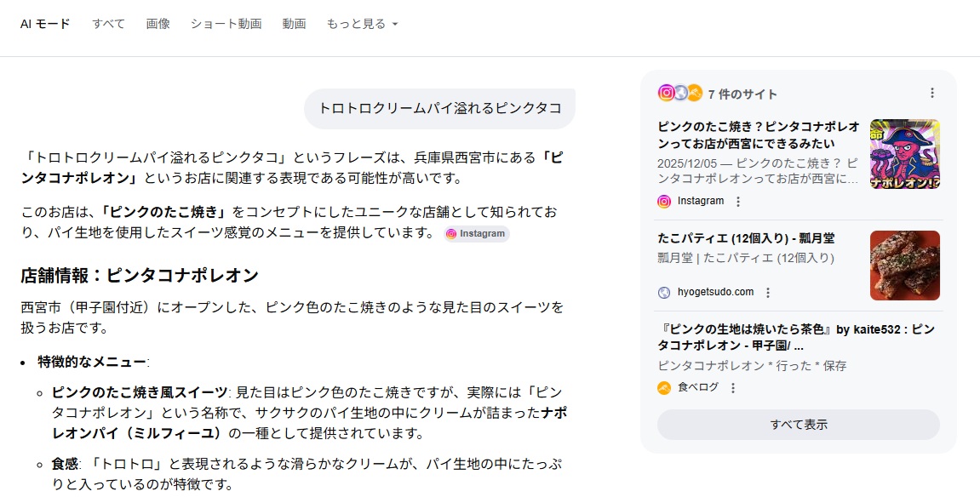This screenshot has width=980, height=497.
Task: Click the たこパティエ food thumbnail
Action: pos(904,266)
